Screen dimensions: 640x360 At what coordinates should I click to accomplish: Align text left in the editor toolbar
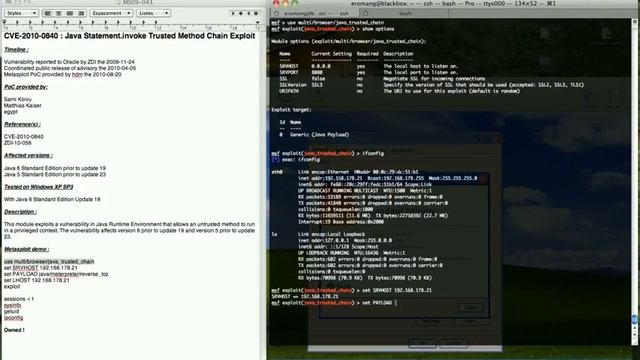pos(48,13)
